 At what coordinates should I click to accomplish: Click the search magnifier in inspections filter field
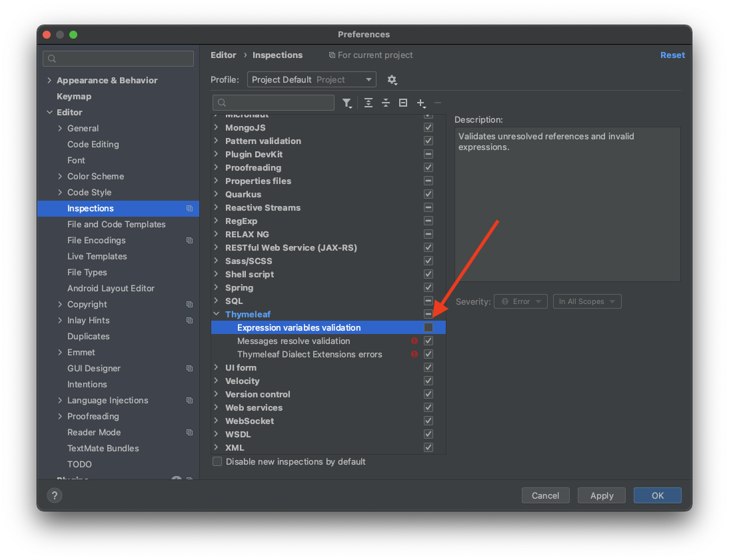tap(222, 103)
